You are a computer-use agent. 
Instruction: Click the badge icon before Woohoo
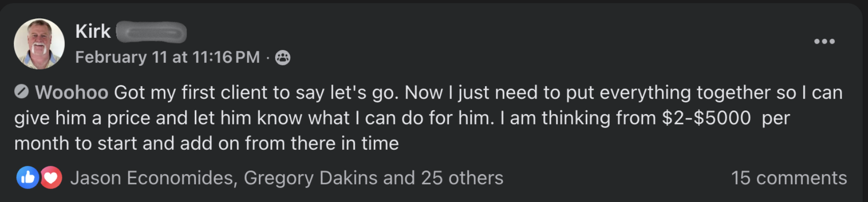pos(22,92)
